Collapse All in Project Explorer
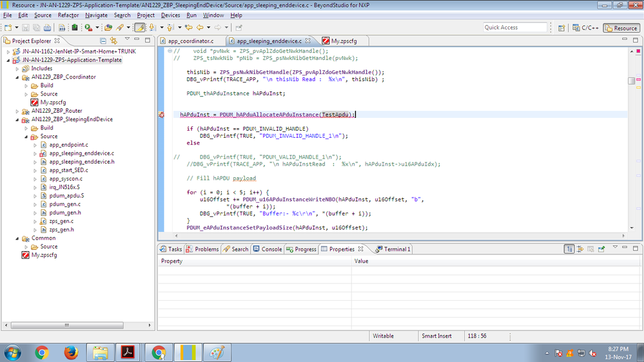Viewport: 644px width, 362px height. 103,41
